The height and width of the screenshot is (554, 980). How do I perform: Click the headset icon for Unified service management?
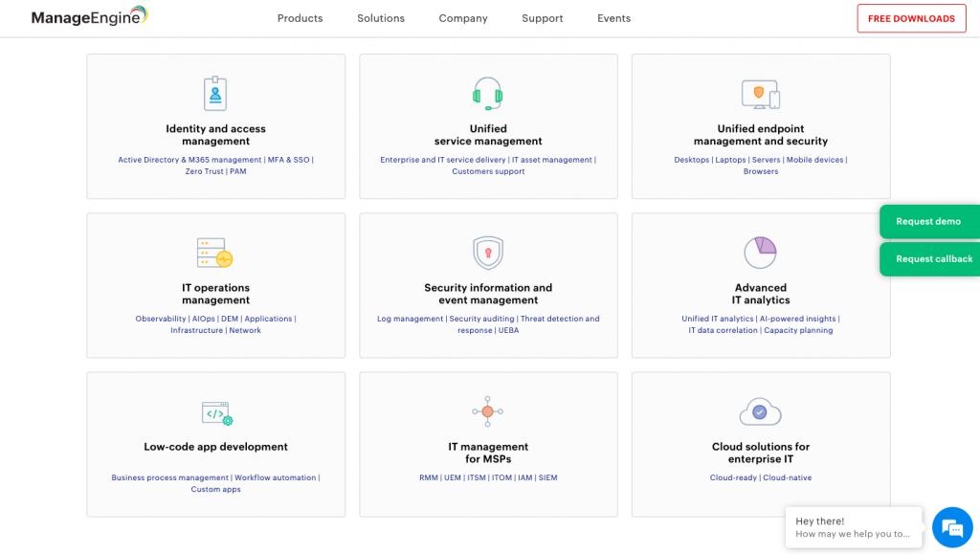[488, 93]
